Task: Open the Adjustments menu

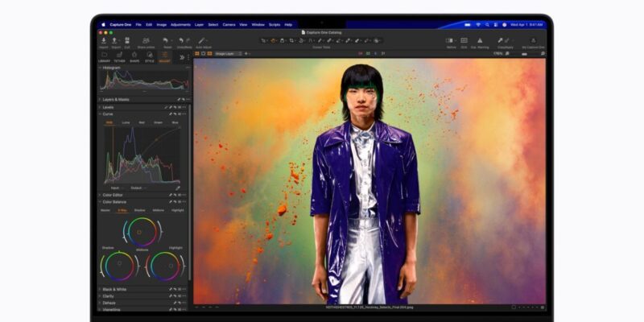Action: [x=180, y=25]
